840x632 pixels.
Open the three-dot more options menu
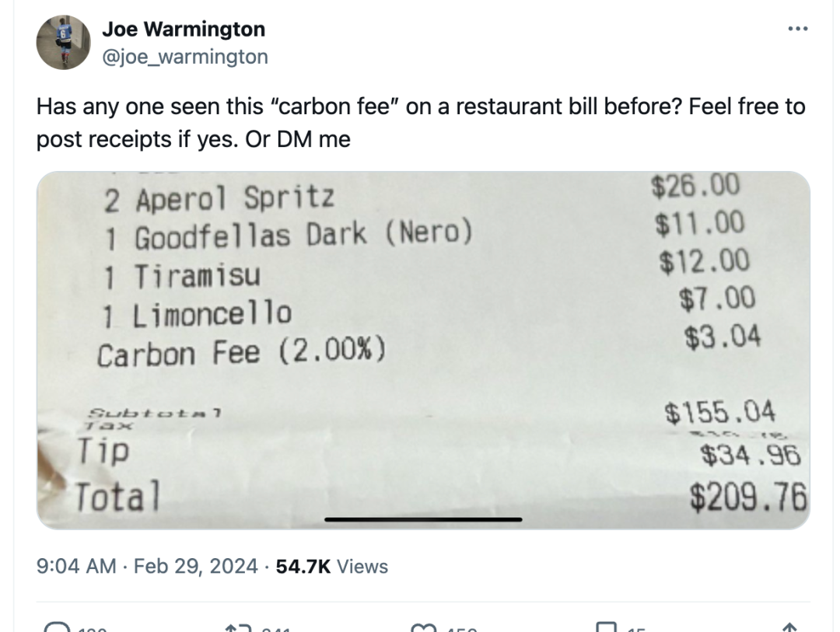click(798, 29)
